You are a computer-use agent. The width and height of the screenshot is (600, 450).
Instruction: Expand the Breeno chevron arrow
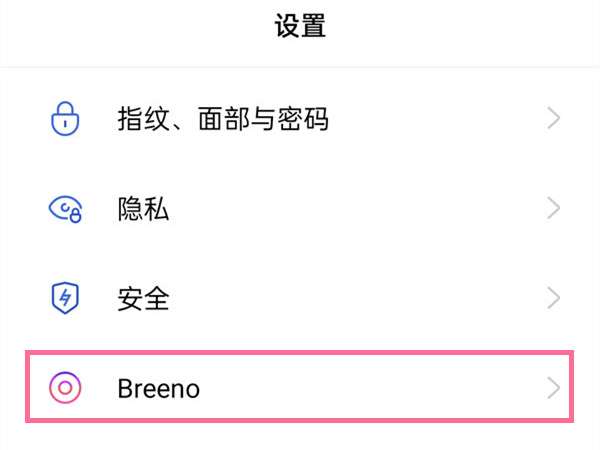coord(554,387)
